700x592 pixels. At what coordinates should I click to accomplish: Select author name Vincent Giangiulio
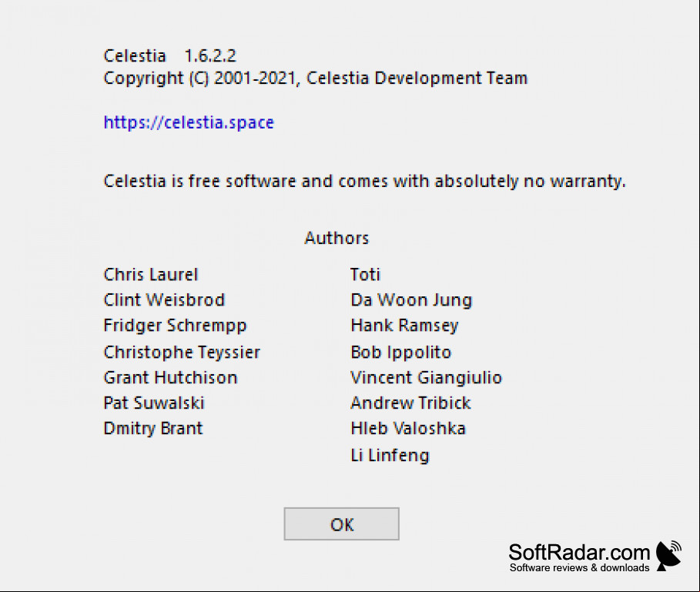pos(427,378)
